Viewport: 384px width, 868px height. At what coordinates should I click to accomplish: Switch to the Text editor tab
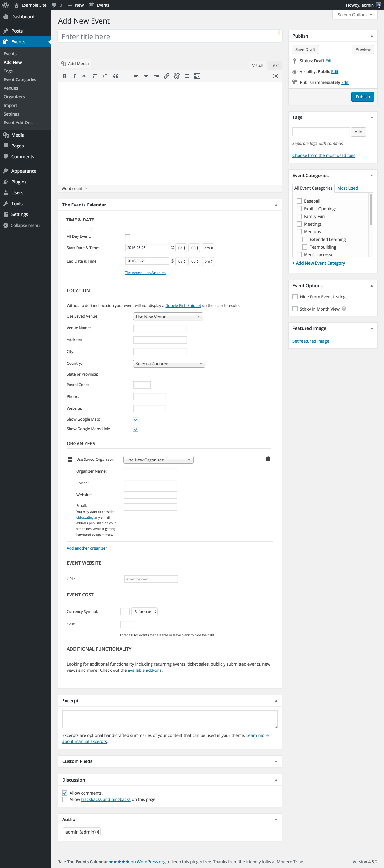point(275,65)
